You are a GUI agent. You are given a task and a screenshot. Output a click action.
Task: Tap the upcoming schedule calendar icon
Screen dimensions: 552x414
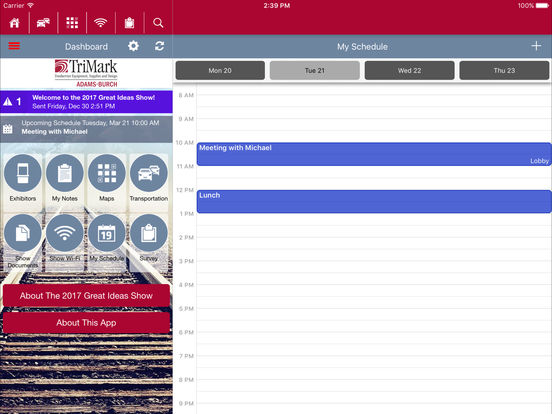coord(8,129)
